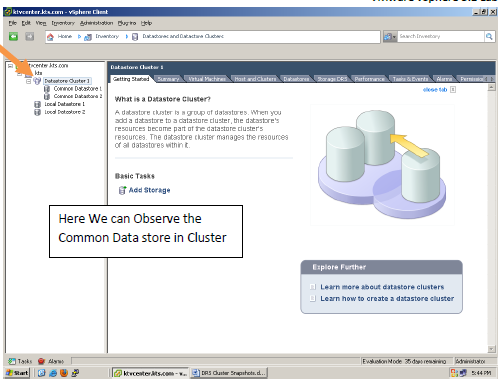Click the Tasks icon in status bar

(x=12, y=361)
